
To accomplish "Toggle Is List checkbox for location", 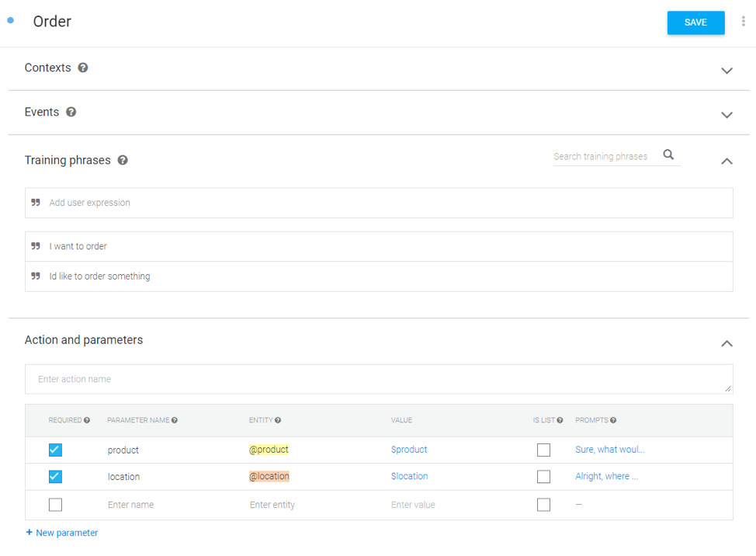I will tap(543, 477).
